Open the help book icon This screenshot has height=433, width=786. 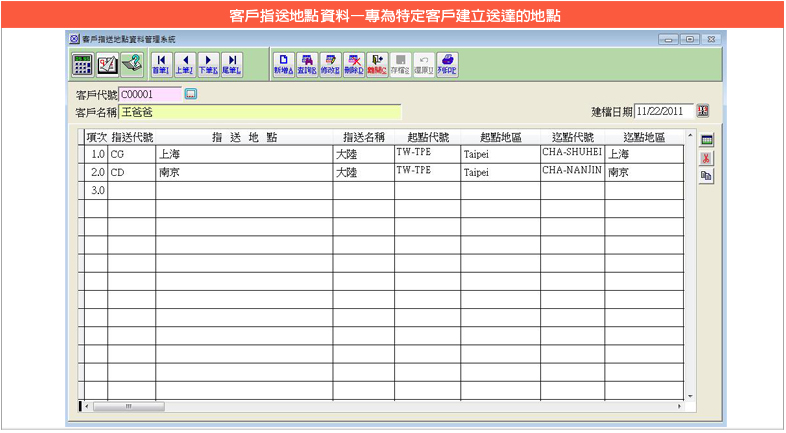131,65
